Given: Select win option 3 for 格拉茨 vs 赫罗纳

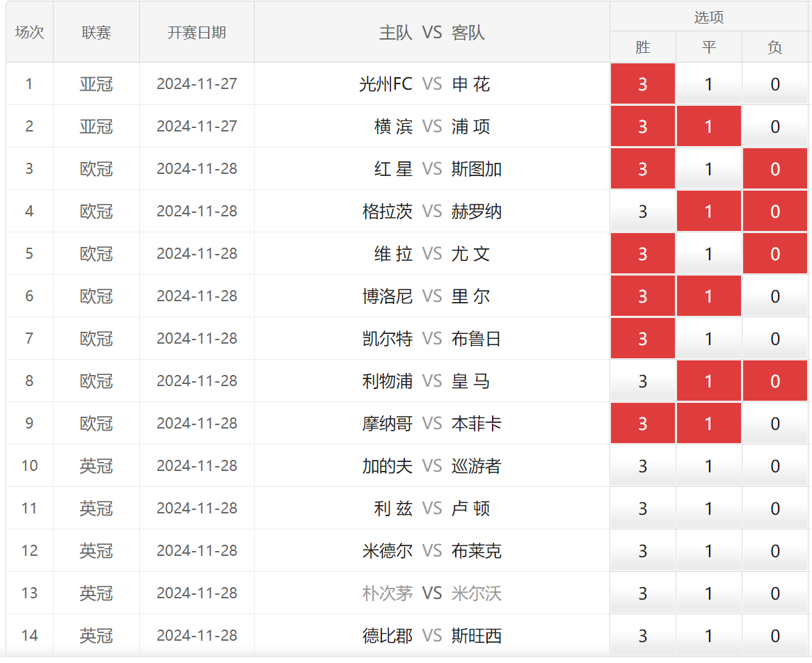Looking at the screenshot, I should coord(643,211).
